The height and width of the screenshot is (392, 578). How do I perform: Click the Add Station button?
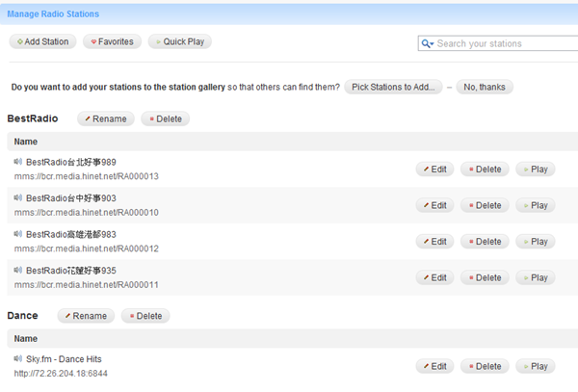coord(42,41)
